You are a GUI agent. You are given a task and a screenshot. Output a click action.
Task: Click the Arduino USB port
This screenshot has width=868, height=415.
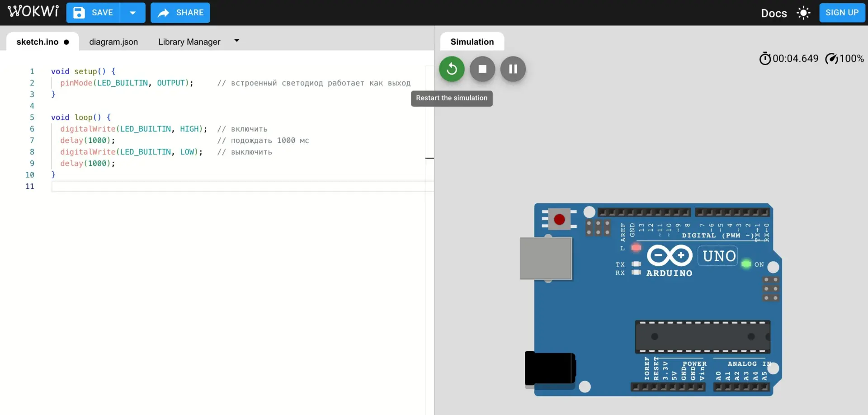(x=546, y=258)
